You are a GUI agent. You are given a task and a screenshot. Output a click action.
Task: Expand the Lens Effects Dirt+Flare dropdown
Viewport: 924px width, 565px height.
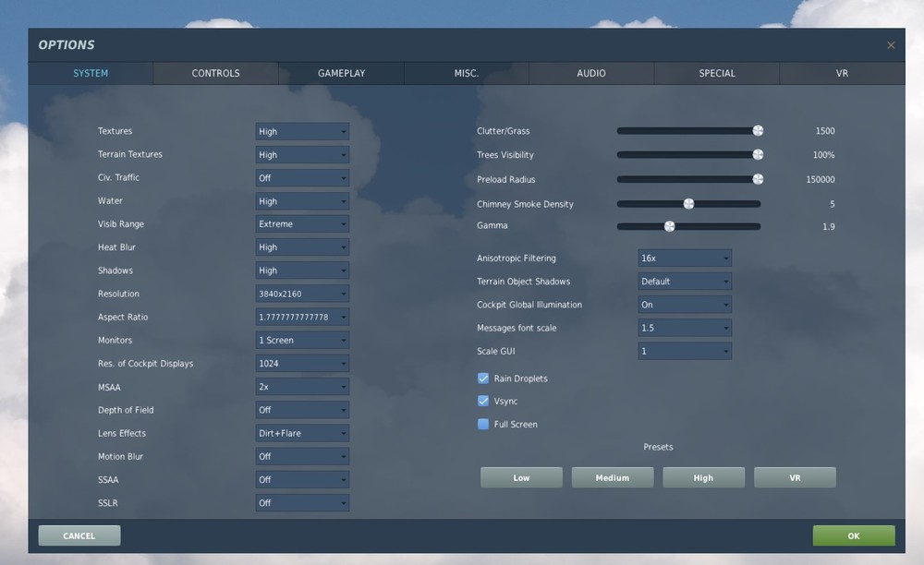[x=302, y=433]
